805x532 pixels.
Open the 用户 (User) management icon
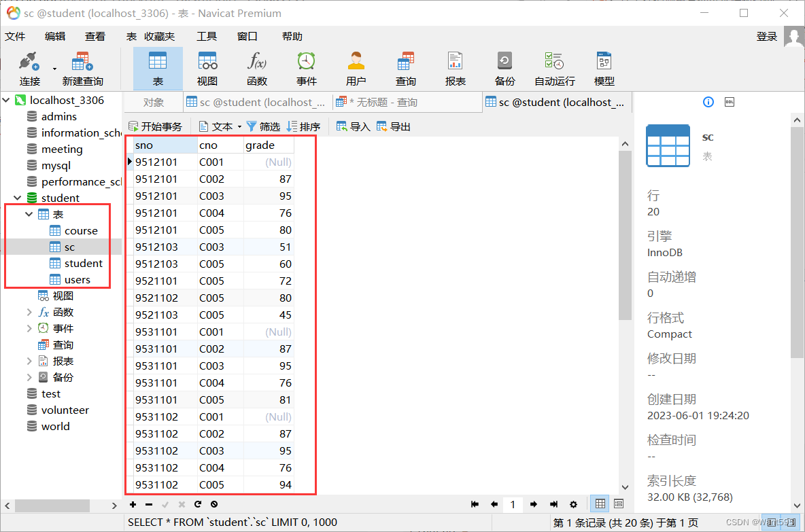[356, 67]
